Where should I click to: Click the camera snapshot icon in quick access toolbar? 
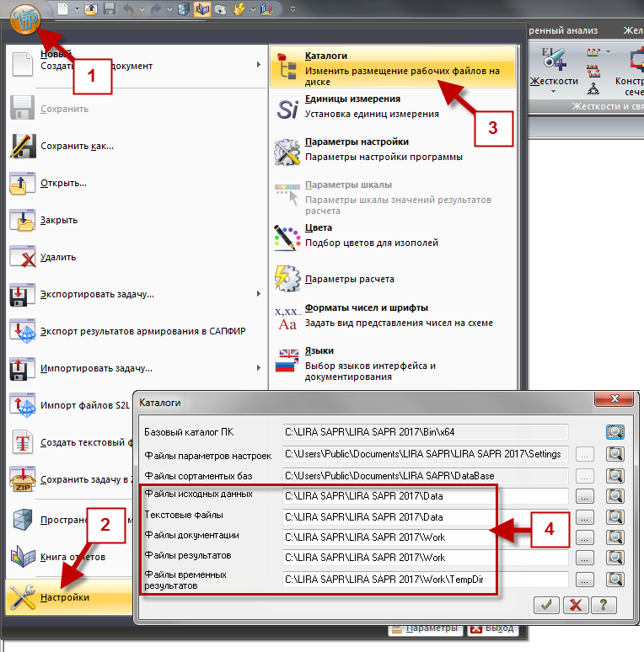click(x=221, y=9)
